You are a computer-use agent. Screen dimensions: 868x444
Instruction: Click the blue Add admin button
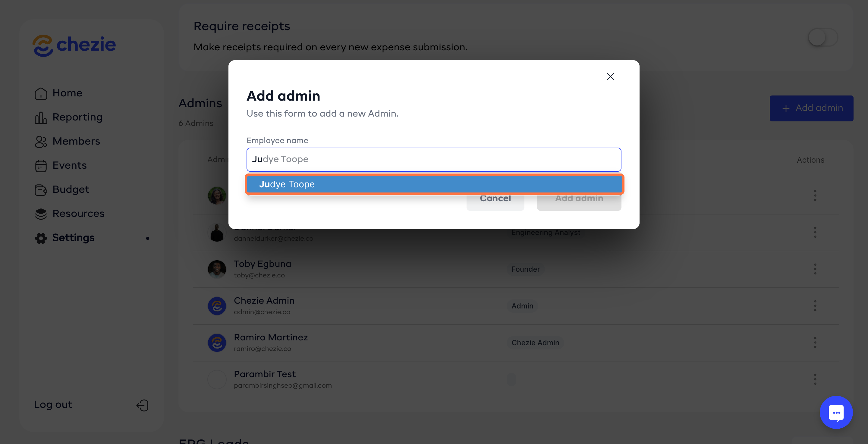811,108
